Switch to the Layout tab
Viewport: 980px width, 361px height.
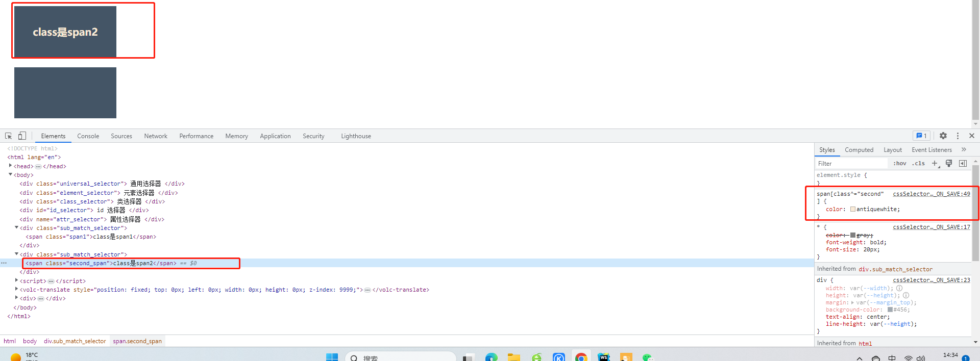[893, 150]
